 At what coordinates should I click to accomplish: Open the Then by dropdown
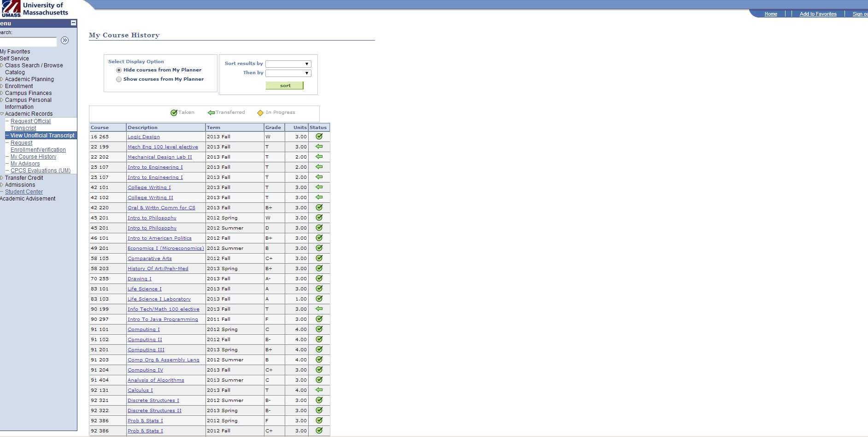pos(288,73)
